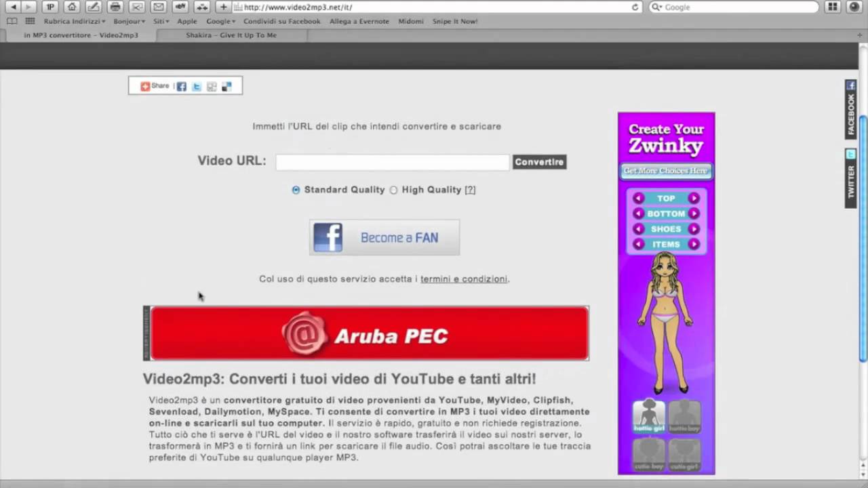Viewport: 868px width, 488px height.
Task: Click the toolbar button right of the search field
Action: [x=833, y=7]
